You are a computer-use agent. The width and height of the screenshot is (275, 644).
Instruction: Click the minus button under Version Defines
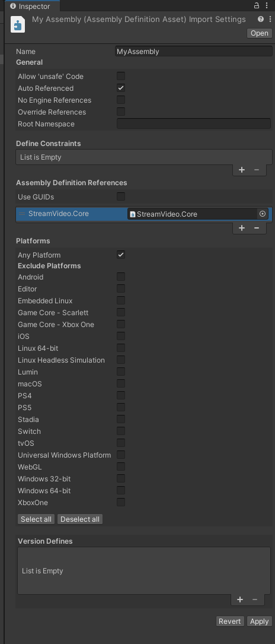[255, 599]
